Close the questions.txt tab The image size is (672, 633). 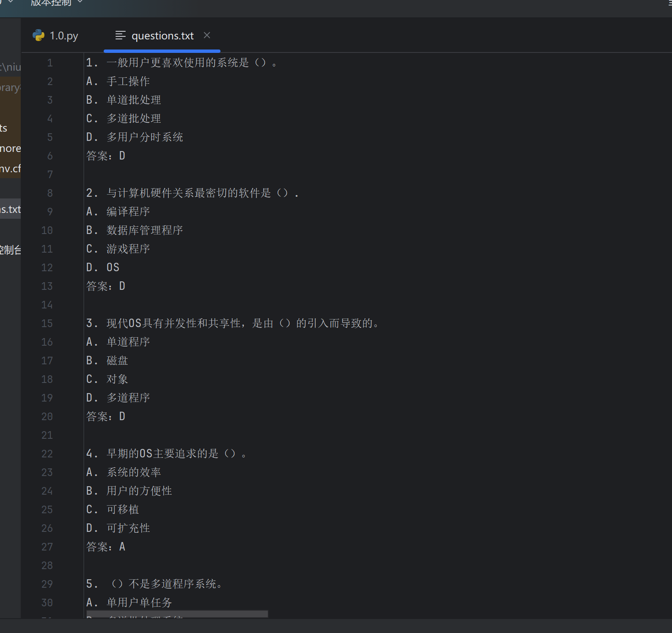coord(207,35)
